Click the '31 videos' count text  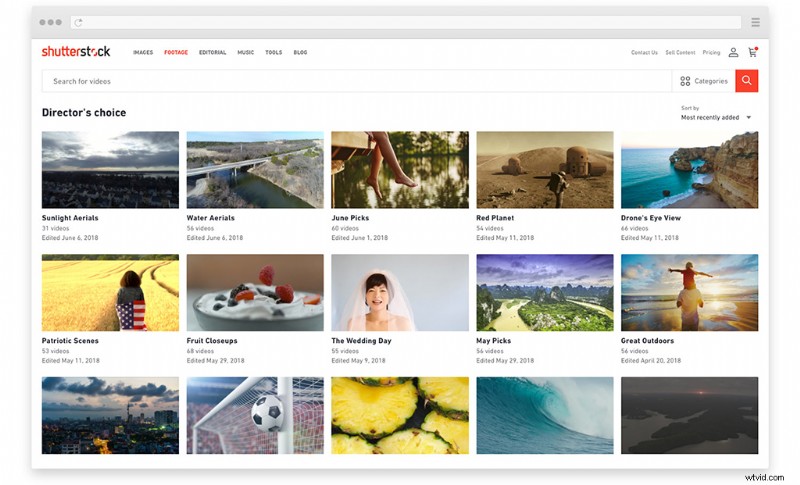pos(55,228)
